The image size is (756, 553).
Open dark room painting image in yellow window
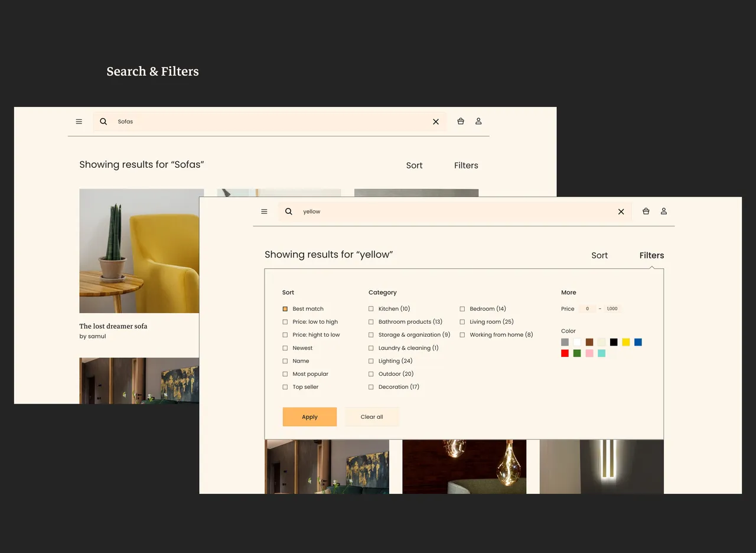(x=327, y=467)
